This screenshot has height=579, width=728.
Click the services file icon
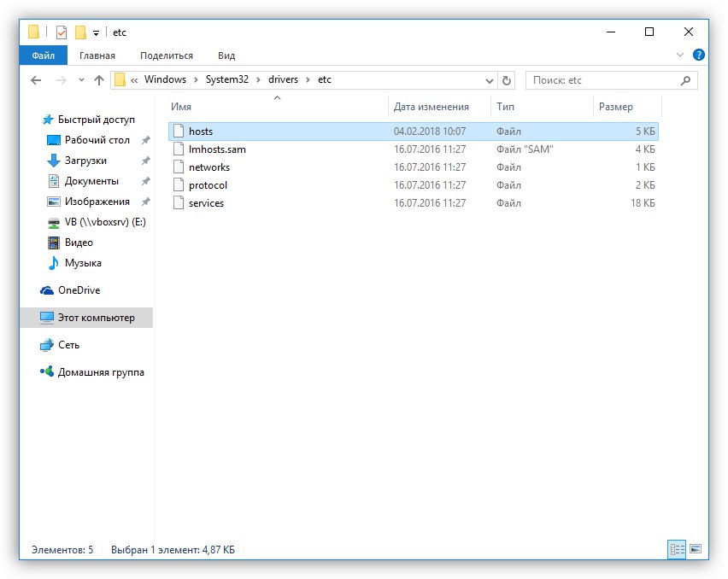179,202
